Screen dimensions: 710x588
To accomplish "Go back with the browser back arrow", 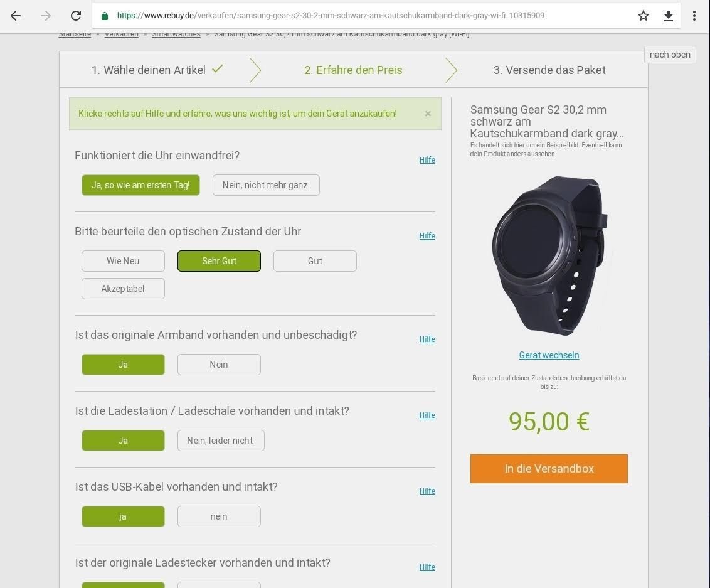I will (16, 16).
